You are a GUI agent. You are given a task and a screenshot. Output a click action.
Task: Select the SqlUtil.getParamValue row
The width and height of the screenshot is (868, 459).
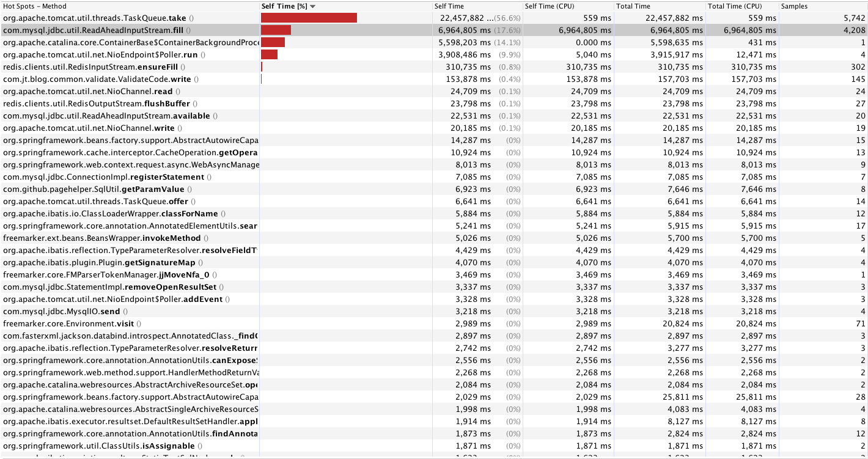pyautogui.click(x=434, y=189)
